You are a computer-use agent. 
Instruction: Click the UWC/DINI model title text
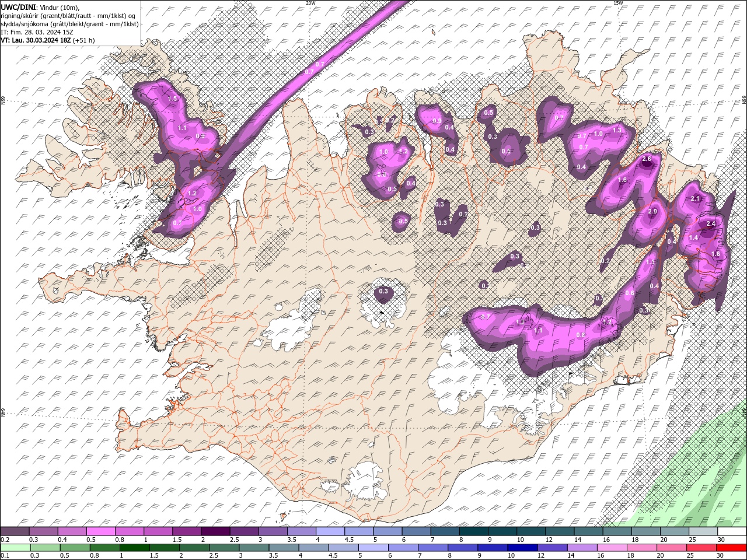(x=19, y=6)
